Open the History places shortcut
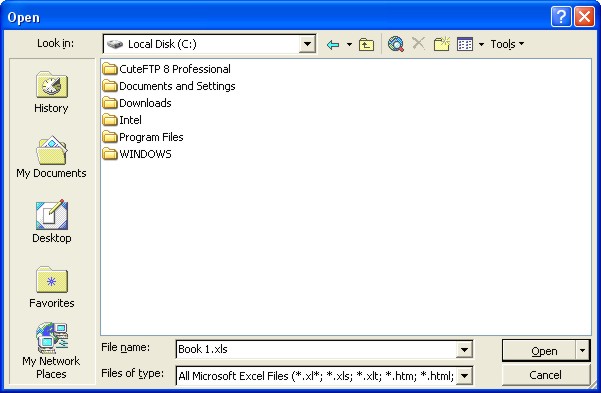This screenshot has width=601, height=393. click(x=51, y=92)
